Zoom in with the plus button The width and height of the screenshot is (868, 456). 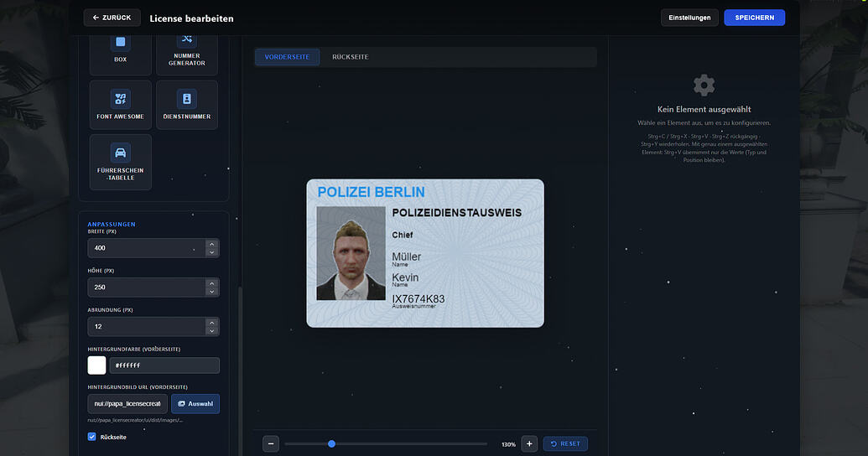coord(529,443)
